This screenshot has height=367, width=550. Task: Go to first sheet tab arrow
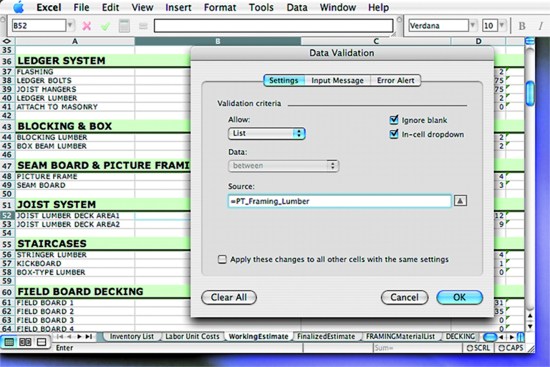(x=60, y=336)
